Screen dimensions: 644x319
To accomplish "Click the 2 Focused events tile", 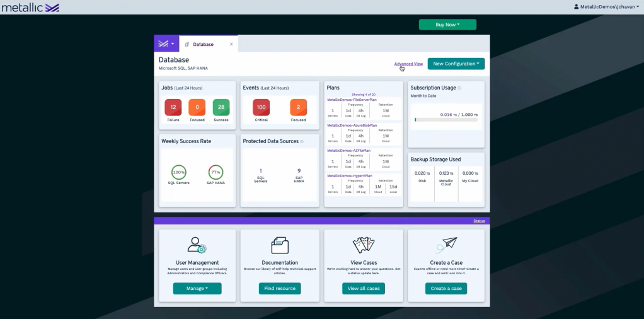I will click(x=298, y=107).
